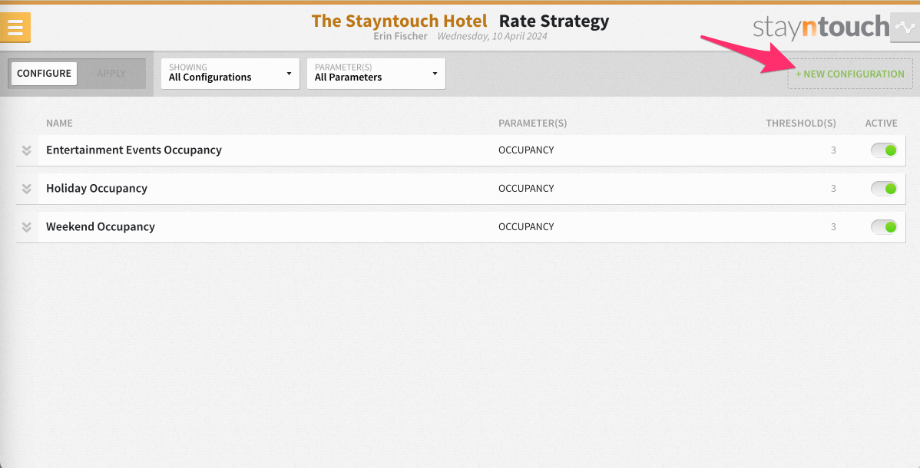Click OCCUPANCY parameter in Weekend Occupancy row
The height and width of the screenshot is (468, 920).
[526, 226]
